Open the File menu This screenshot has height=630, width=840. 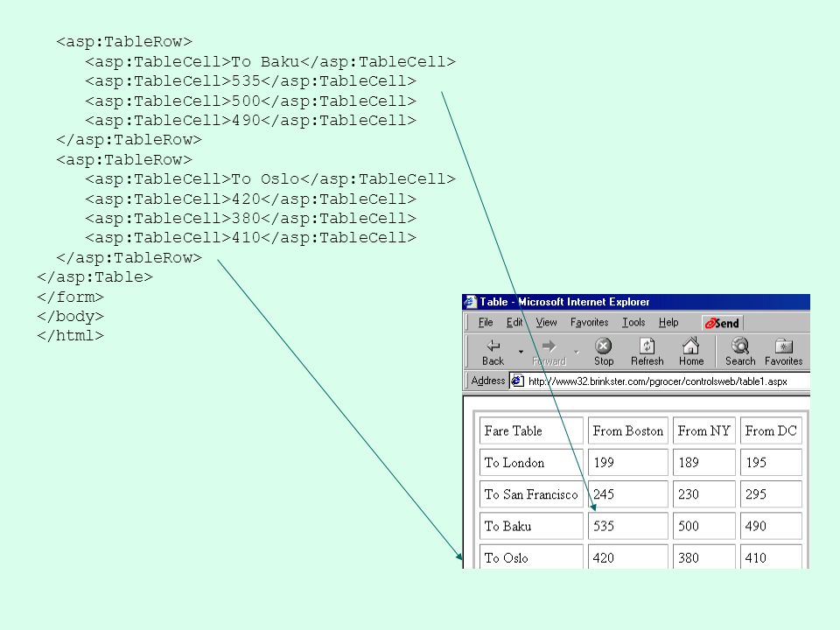(486, 323)
